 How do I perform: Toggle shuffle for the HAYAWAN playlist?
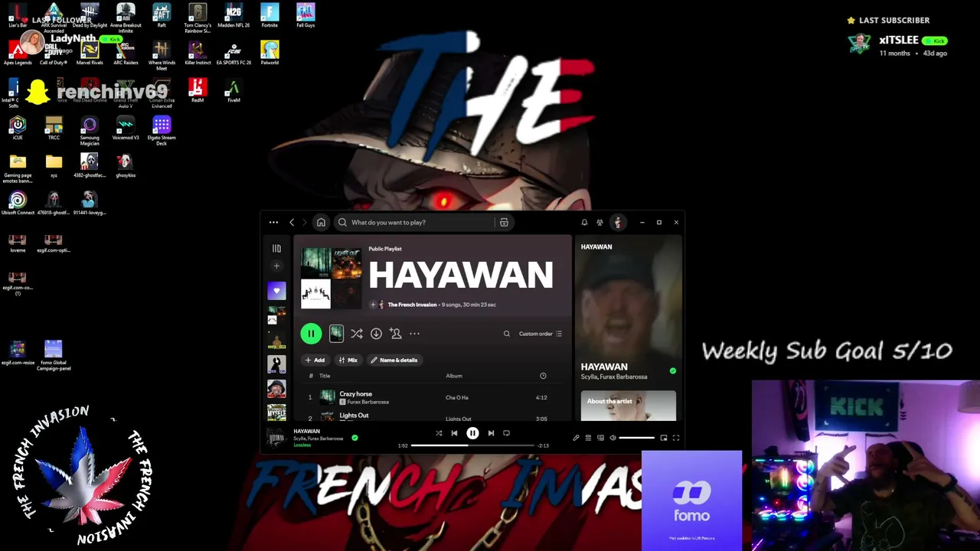(357, 334)
